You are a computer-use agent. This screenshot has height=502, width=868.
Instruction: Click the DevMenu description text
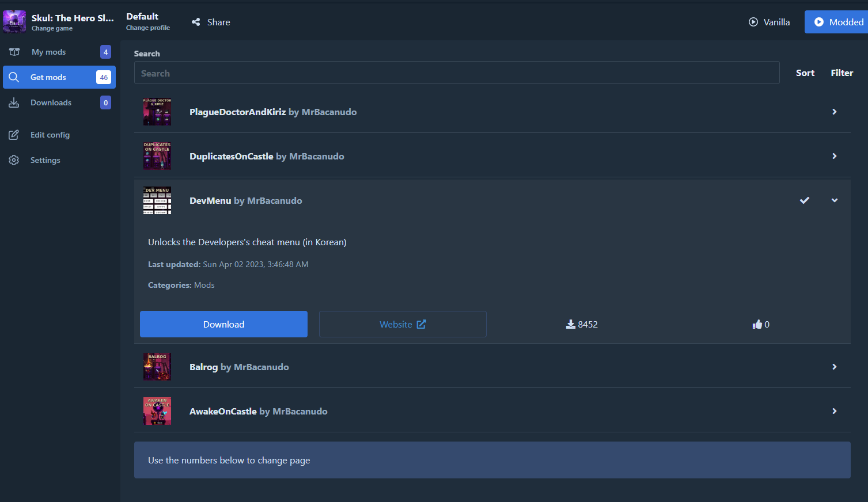[x=247, y=242]
